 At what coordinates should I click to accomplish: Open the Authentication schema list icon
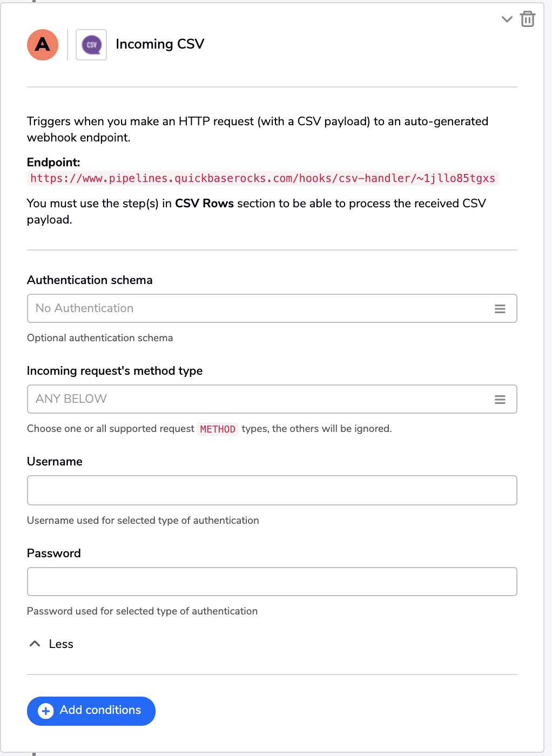(x=500, y=309)
